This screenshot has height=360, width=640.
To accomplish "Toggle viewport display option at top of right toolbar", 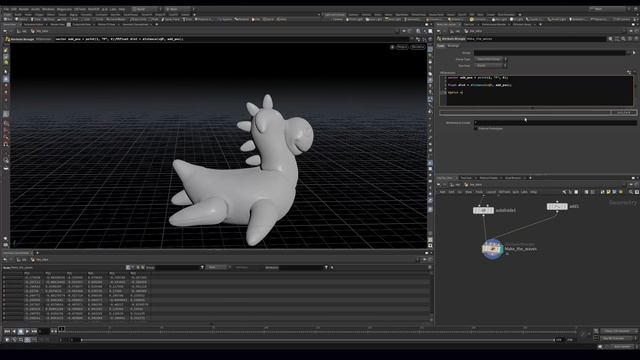I will click(430, 49).
